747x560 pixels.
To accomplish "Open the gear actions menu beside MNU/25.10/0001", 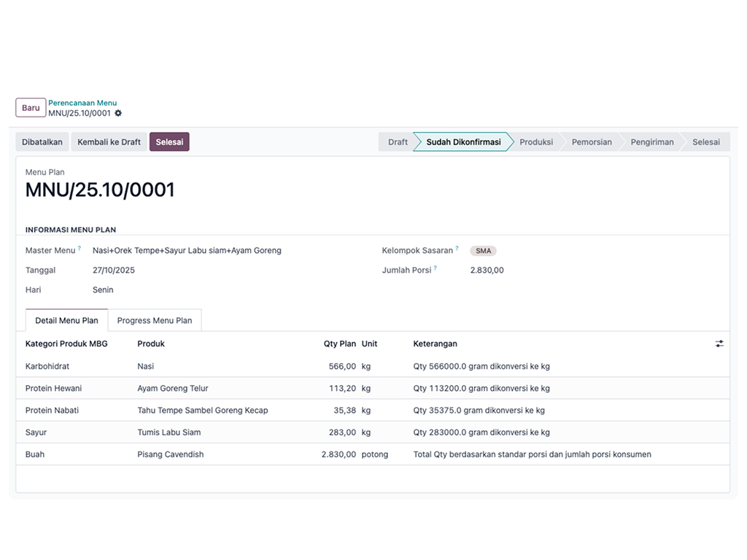I will point(118,113).
